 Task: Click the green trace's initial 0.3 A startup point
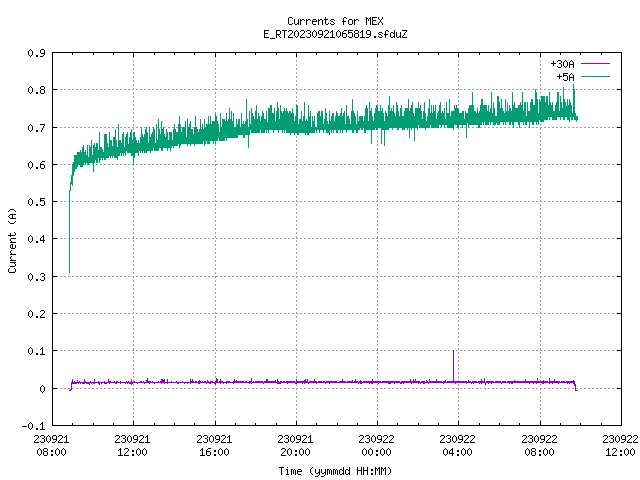[x=69, y=272]
